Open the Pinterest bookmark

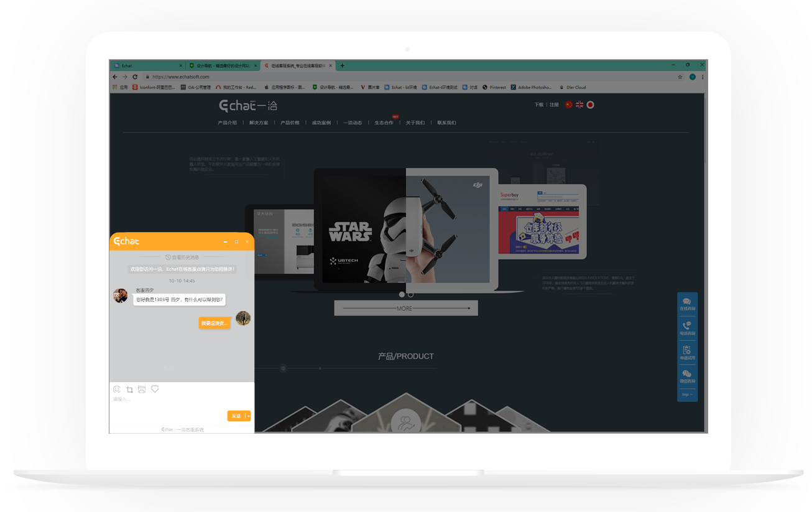494,87
